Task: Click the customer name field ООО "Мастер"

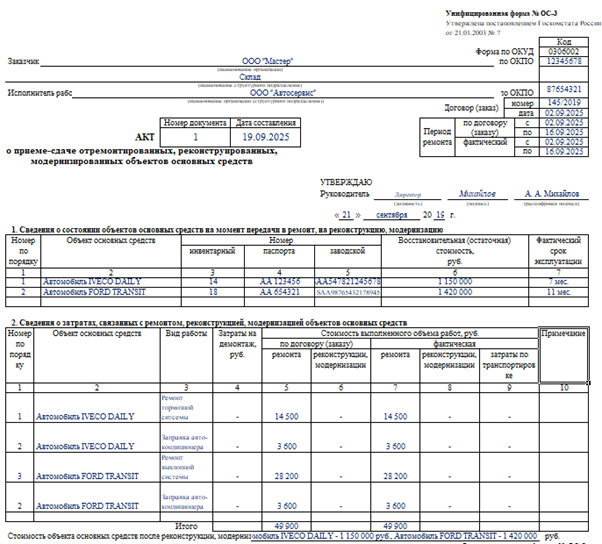Action: [x=268, y=61]
